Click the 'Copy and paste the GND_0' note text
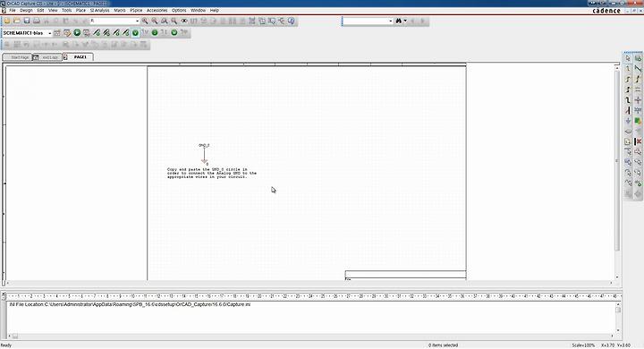644x349 pixels. pyautogui.click(x=211, y=173)
